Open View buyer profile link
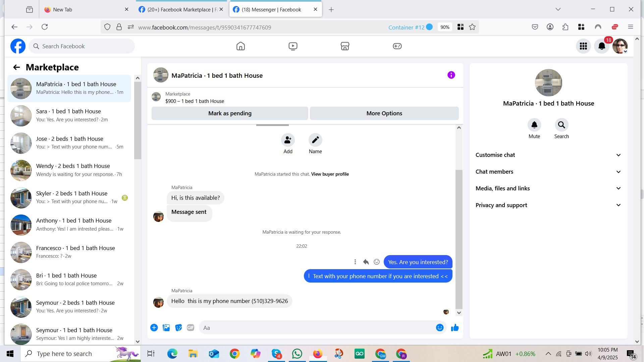Screen dimensions: 644x362 [x=330, y=174]
